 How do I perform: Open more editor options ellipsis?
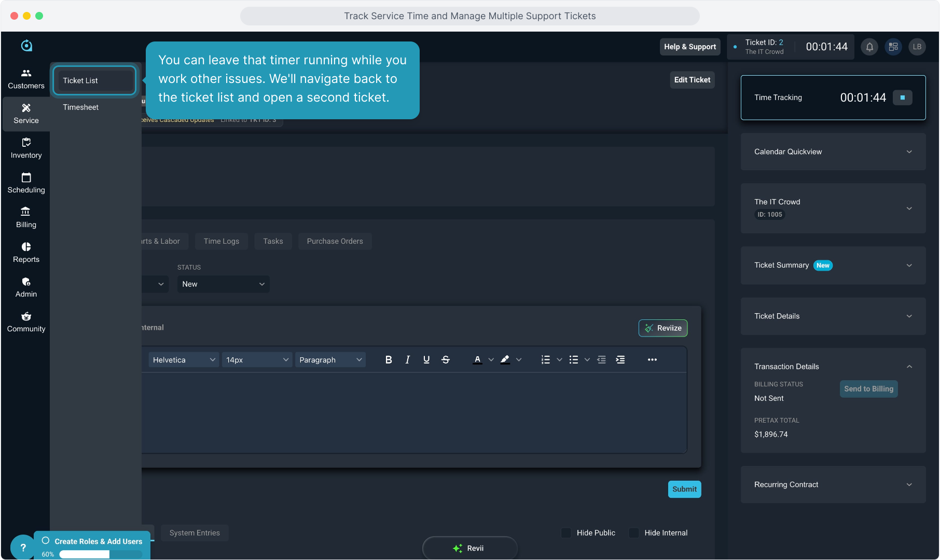tap(652, 360)
